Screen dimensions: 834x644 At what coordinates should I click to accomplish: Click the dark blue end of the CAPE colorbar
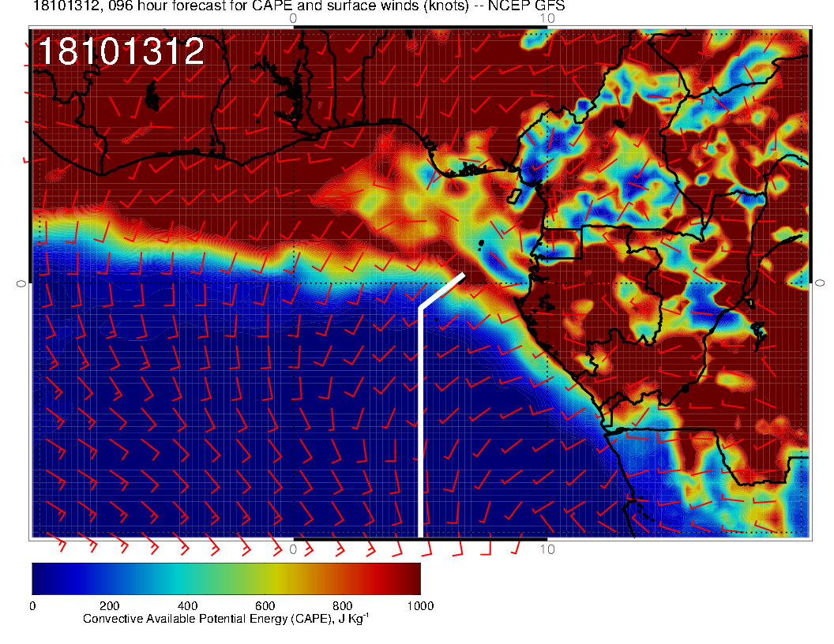click(41, 578)
